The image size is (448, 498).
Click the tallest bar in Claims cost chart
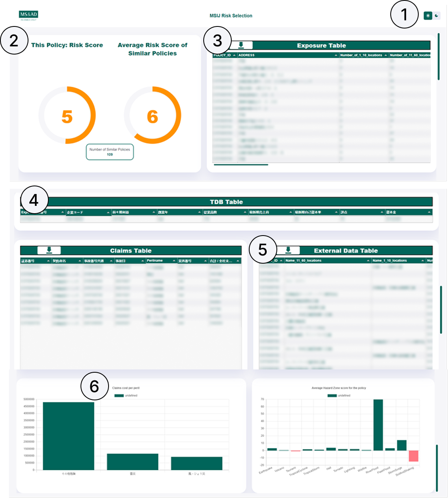[x=68, y=436]
